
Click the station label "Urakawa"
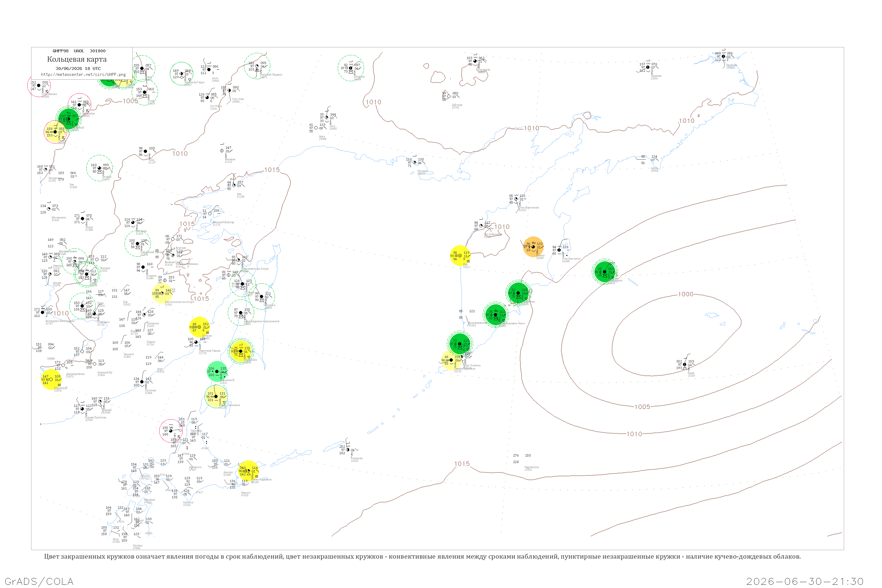[188, 502]
